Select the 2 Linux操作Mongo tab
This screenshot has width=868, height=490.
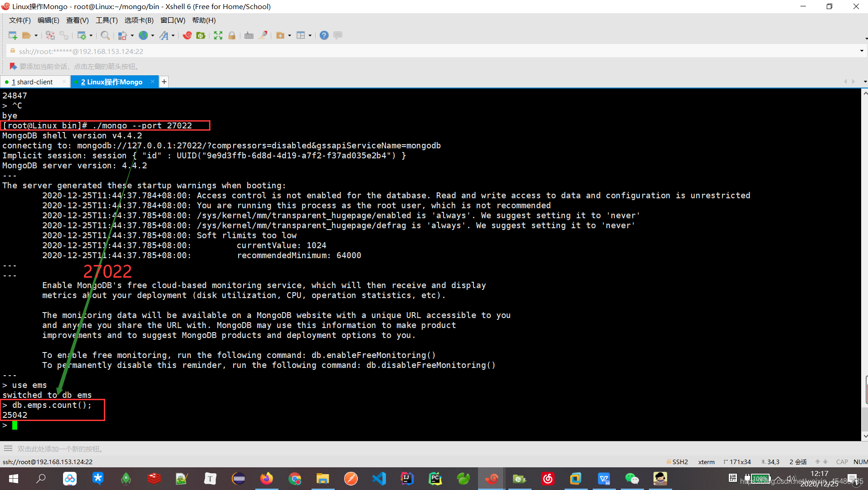click(112, 82)
